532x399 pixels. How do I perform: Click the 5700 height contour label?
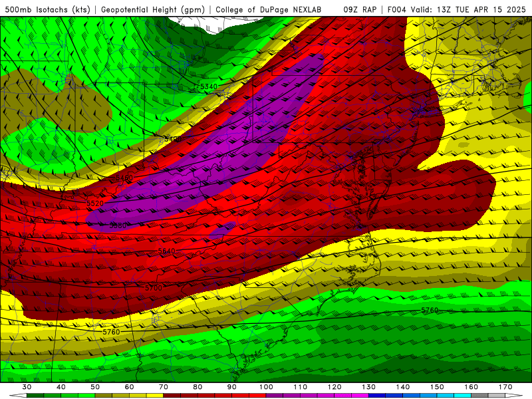click(x=154, y=288)
